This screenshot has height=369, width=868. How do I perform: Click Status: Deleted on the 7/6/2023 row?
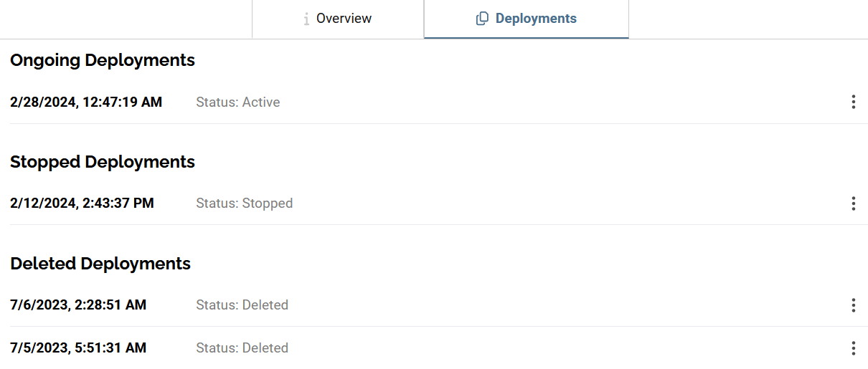click(242, 305)
